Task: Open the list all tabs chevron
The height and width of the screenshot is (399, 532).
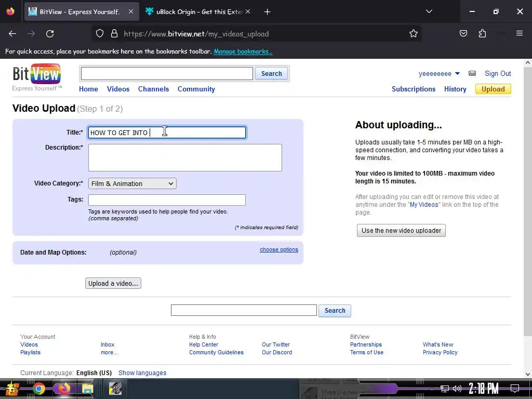Action: pos(429,11)
